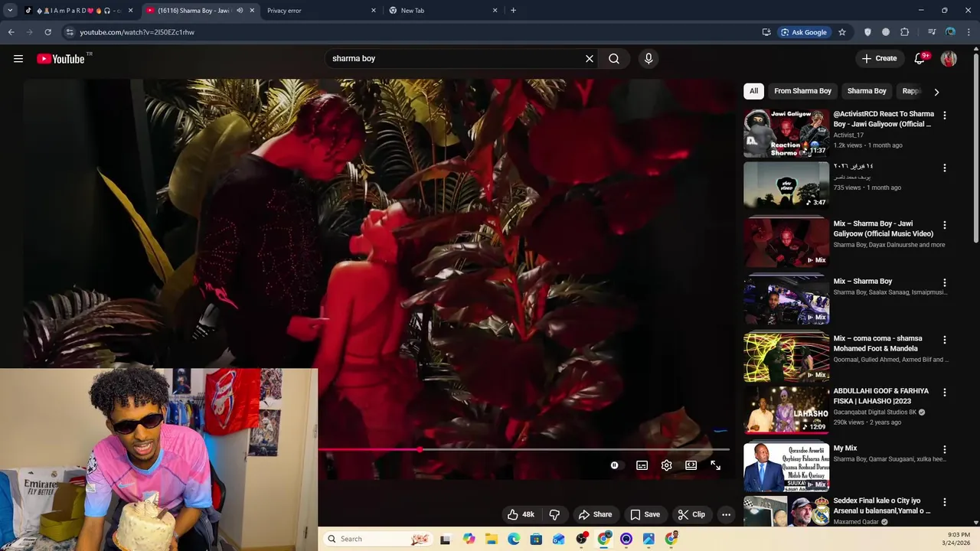The image size is (980, 551).
Task: Open the 'My Mix' thumbnail
Action: point(786,468)
